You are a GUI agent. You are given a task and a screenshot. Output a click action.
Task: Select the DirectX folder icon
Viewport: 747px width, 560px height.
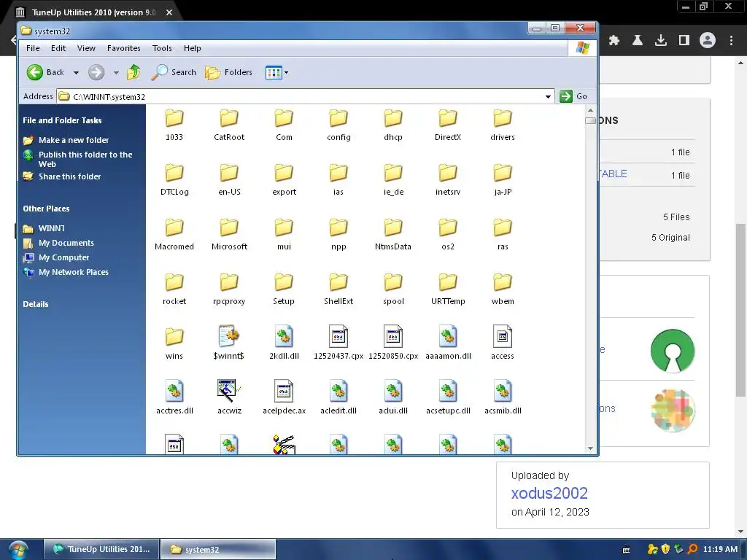coord(448,118)
